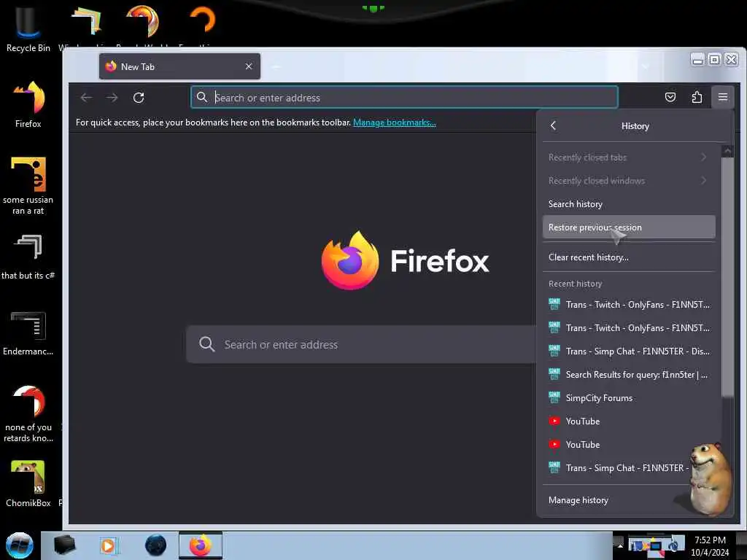This screenshot has width=747, height=560.
Task: Open the media player taskbar icon
Action: [x=109, y=545]
